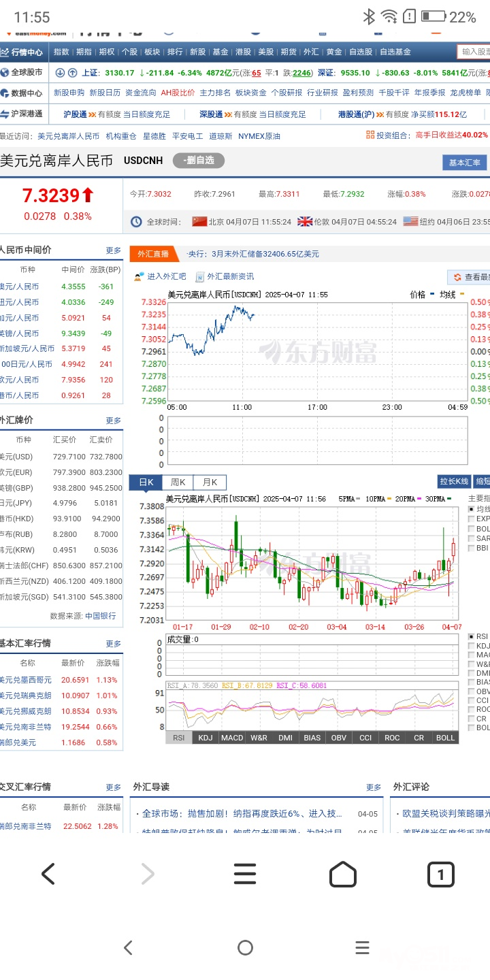Tap the browser back arrow icon

(x=48, y=874)
